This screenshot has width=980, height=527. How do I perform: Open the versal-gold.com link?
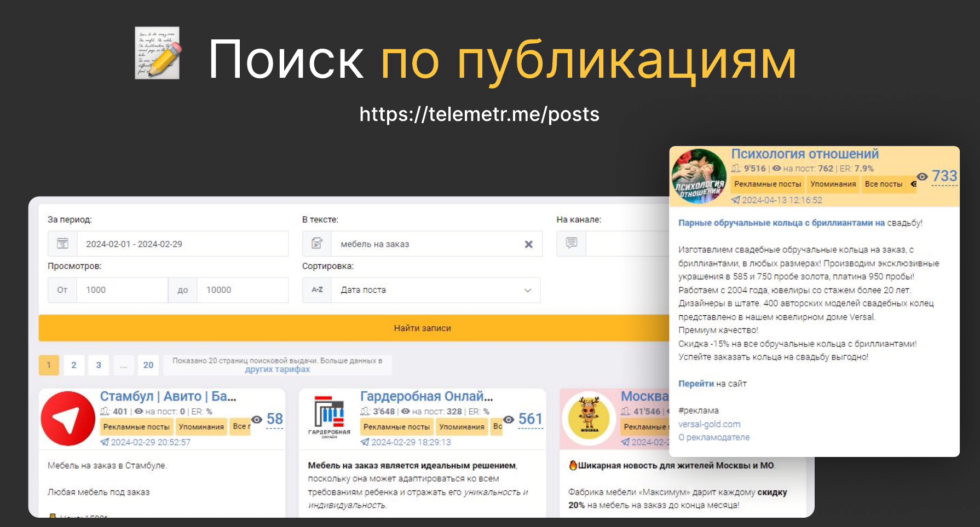tap(709, 424)
